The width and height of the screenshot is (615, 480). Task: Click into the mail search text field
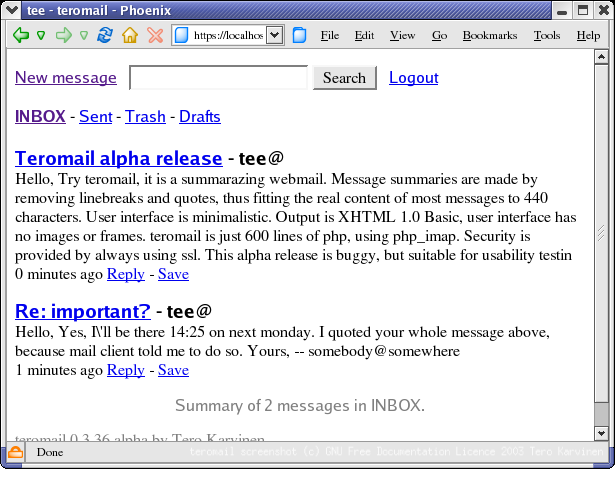(218, 78)
